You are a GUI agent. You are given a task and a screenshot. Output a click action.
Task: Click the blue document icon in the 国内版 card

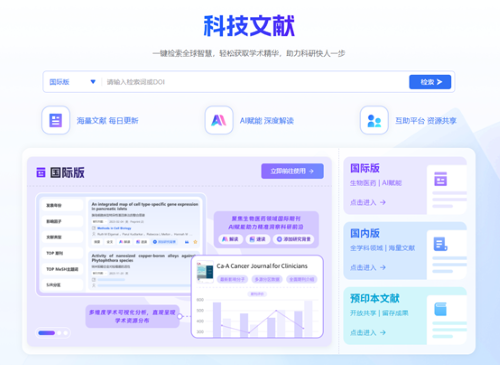(440, 244)
